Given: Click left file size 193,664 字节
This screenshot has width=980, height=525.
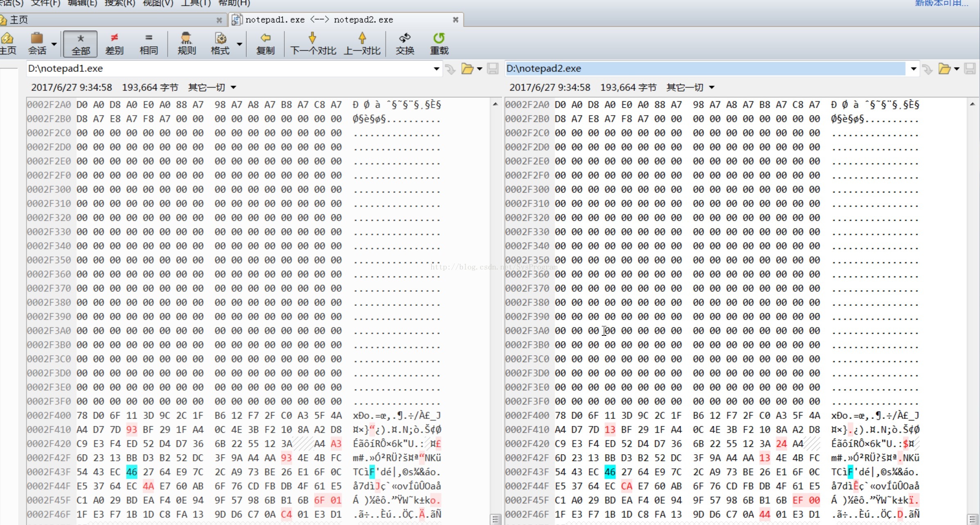Looking at the screenshot, I should tap(150, 87).
